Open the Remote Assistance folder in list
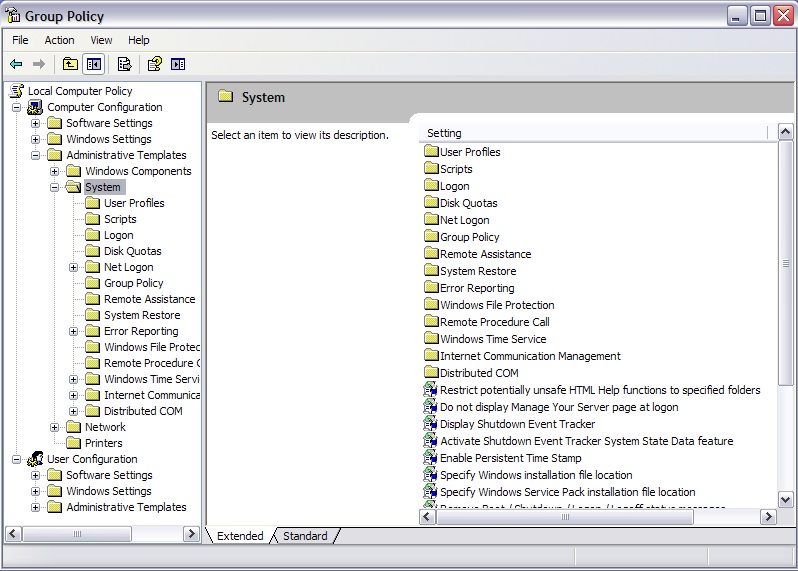Screen dimensions: 798x571 485,254
